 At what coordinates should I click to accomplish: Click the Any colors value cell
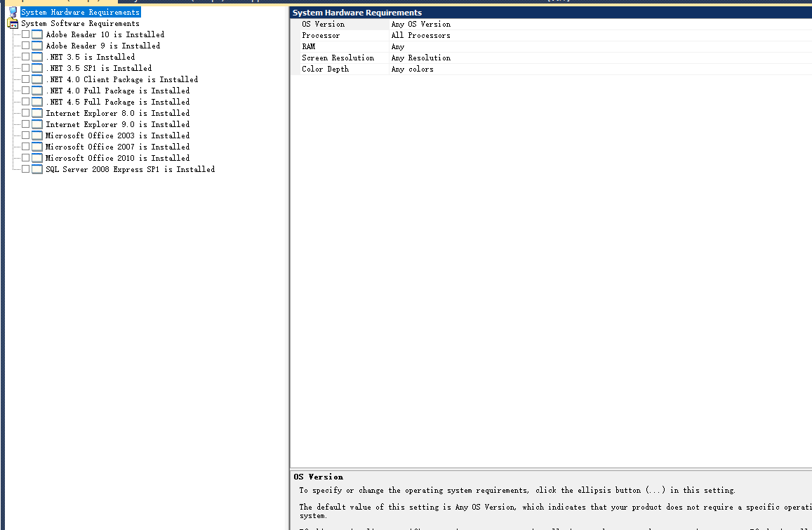(x=601, y=69)
